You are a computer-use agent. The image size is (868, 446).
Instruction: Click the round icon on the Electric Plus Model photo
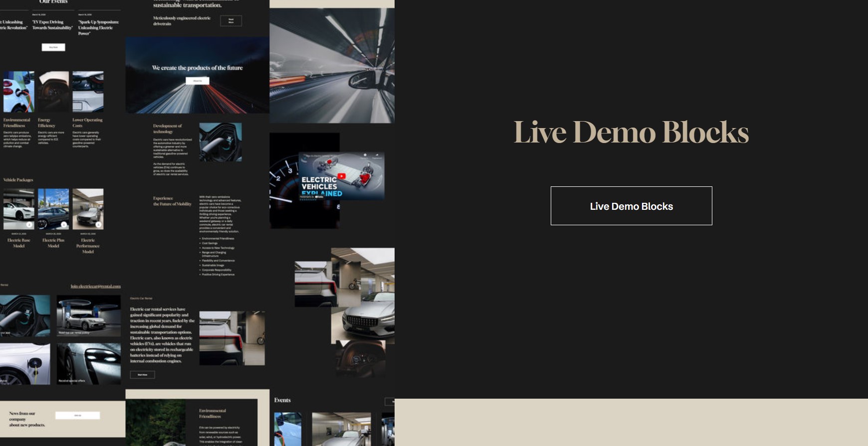(64, 225)
